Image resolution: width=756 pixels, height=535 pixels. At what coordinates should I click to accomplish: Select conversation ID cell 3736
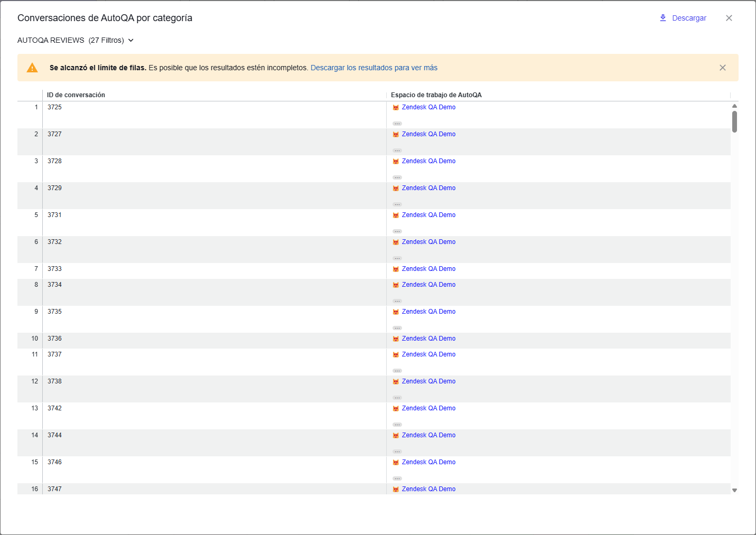[x=214, y=341]
